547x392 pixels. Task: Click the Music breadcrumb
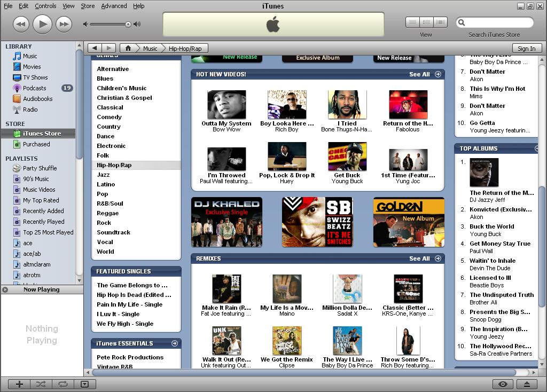pyautogui.click(x=150, y=49)
